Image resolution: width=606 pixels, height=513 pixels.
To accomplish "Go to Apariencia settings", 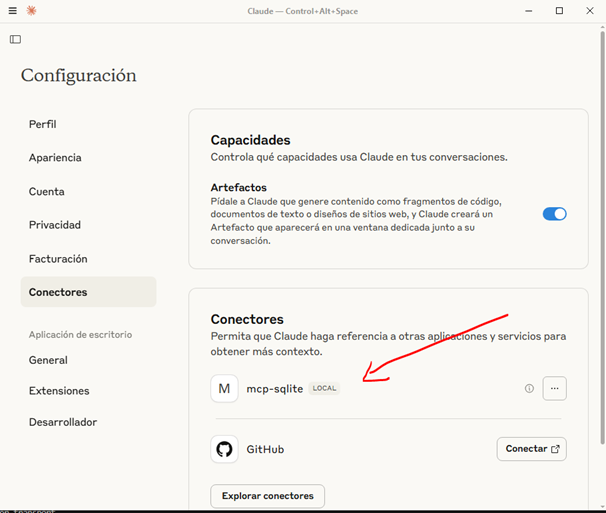I will 55,158.
